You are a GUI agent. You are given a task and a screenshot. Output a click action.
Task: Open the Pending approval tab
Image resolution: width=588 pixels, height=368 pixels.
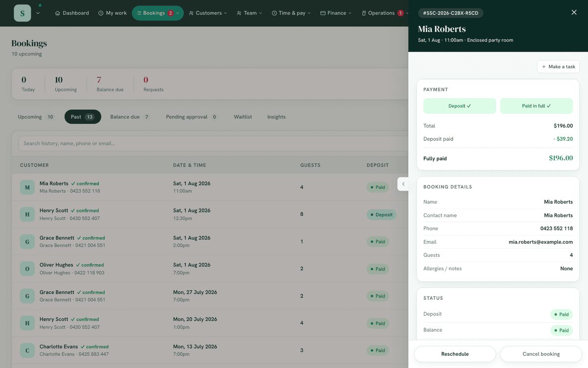coord(192,117)
